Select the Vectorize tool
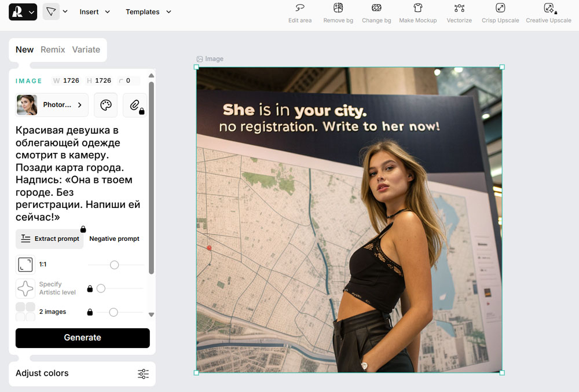579x392 pixels. [459, 8]
